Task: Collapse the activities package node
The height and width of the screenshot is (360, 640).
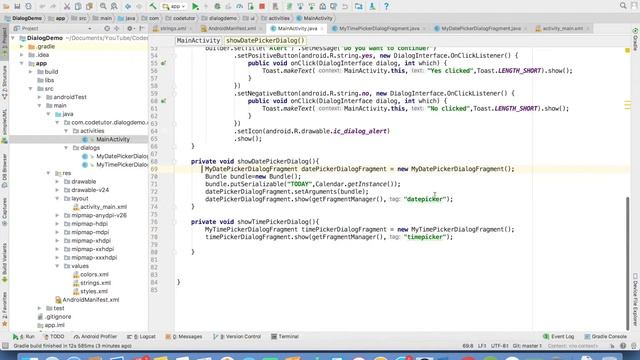Action: coord(66,131)
